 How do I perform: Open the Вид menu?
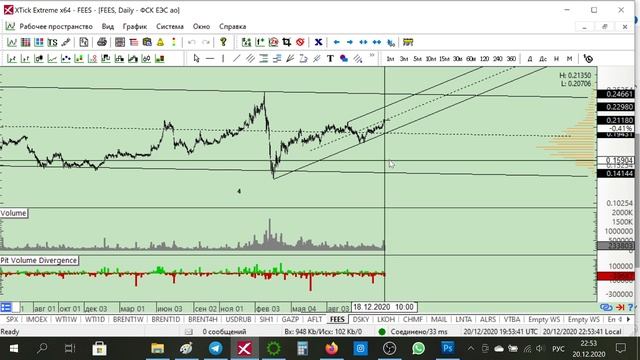coord(108,27)
